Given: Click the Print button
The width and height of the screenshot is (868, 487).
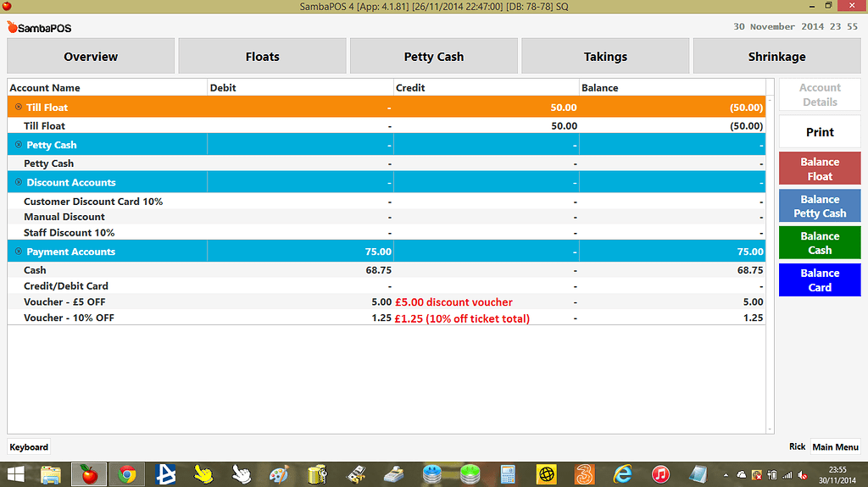Looking at the screenshot, I should (x=819, y=132).
